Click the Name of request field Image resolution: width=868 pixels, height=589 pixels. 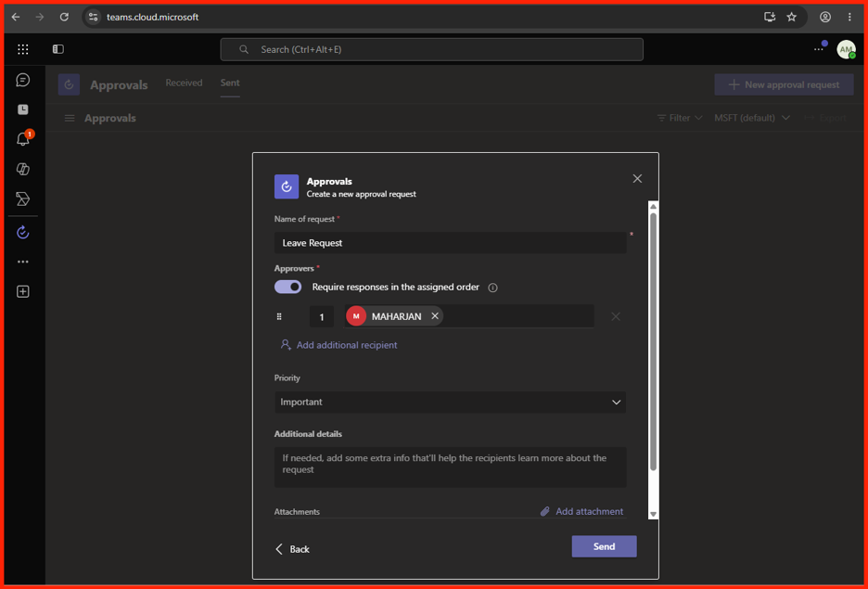[450, 243]
